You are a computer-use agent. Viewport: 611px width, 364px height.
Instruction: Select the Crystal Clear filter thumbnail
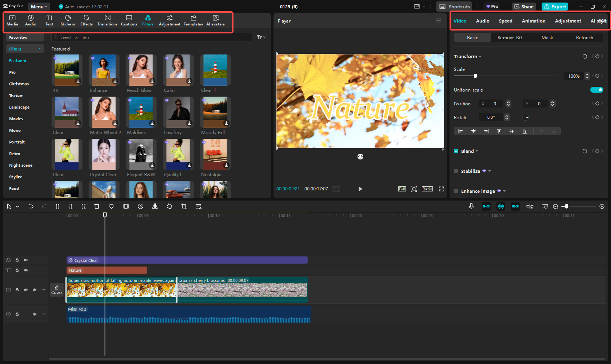pos(104,154)
